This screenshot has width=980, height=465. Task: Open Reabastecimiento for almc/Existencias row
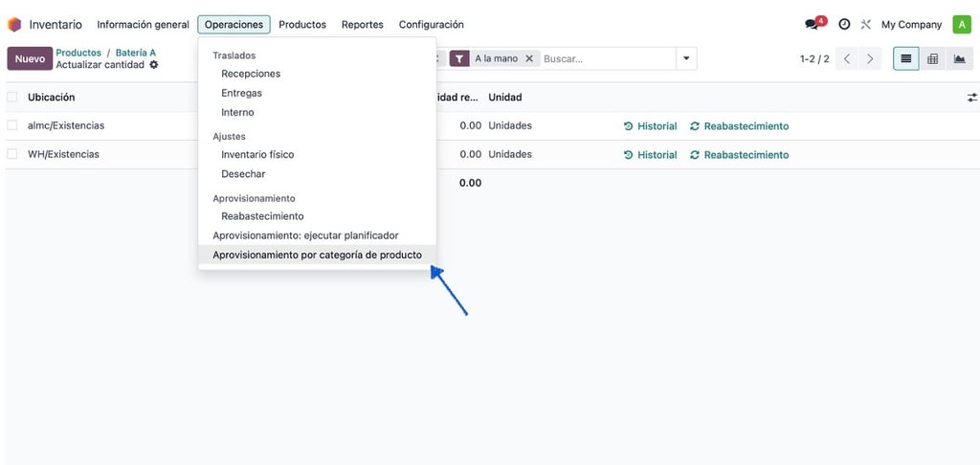[740, 125]
